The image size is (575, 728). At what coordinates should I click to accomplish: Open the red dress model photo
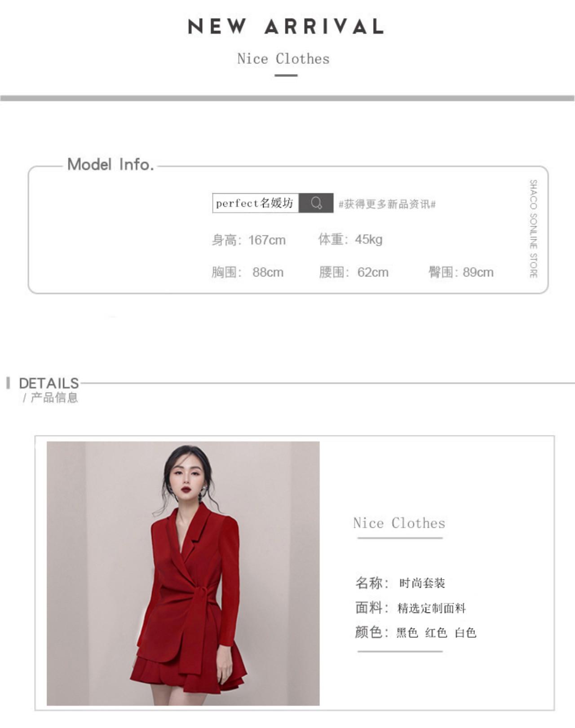pyautogui.click(x=183, y=574)
